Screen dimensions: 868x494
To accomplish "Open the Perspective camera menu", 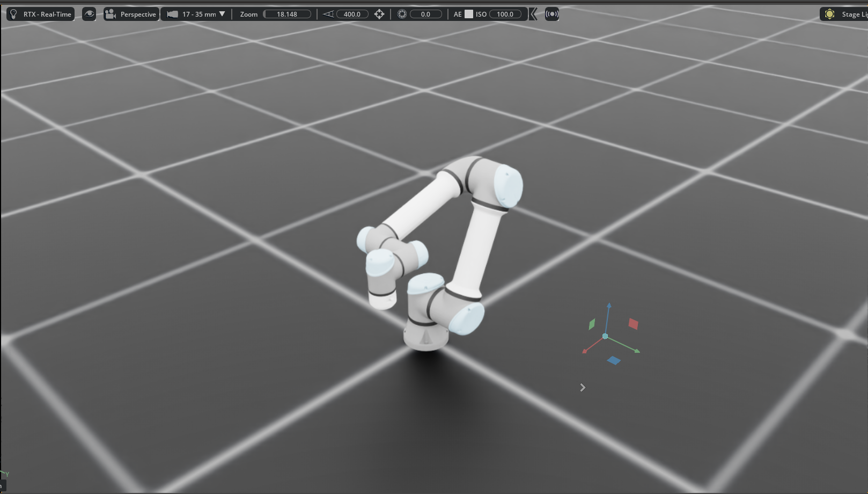I will click(x=137, y=14).
